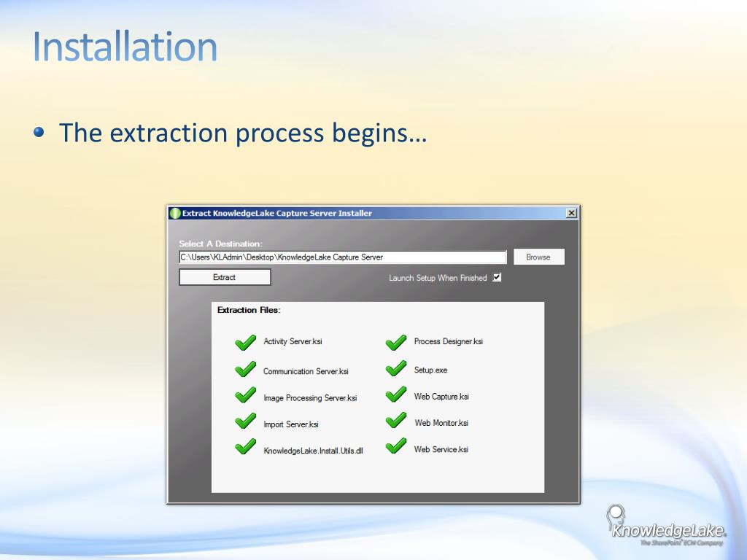This screenshot has width=747, height=560.
Task: Open the Browse folder dialog
Action: [x=539, y=257]
